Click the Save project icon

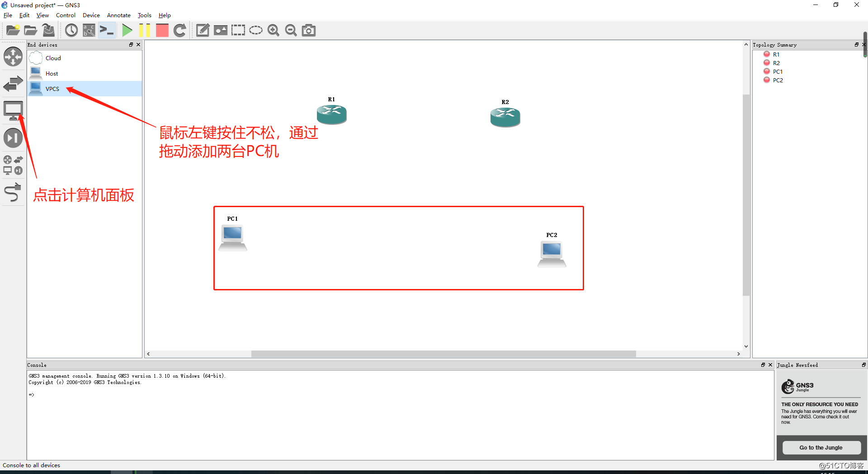48,30
